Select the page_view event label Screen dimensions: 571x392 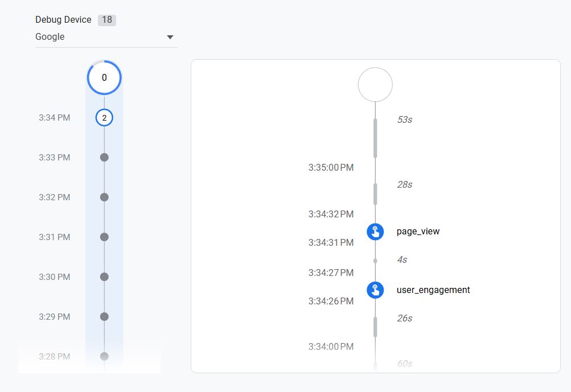418,232
